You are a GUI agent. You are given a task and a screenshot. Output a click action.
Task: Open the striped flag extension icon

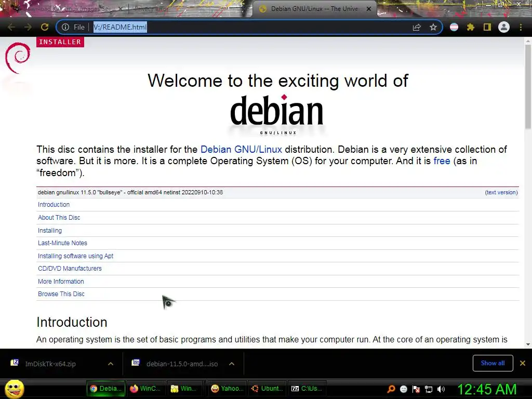coord(454,27)
